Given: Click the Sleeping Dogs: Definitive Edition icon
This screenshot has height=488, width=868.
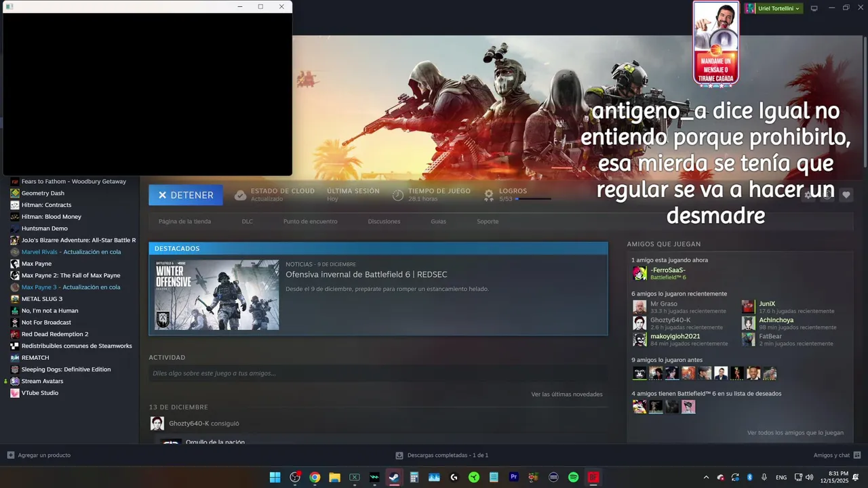Looking at the screenshot, I should click(15, 369).
